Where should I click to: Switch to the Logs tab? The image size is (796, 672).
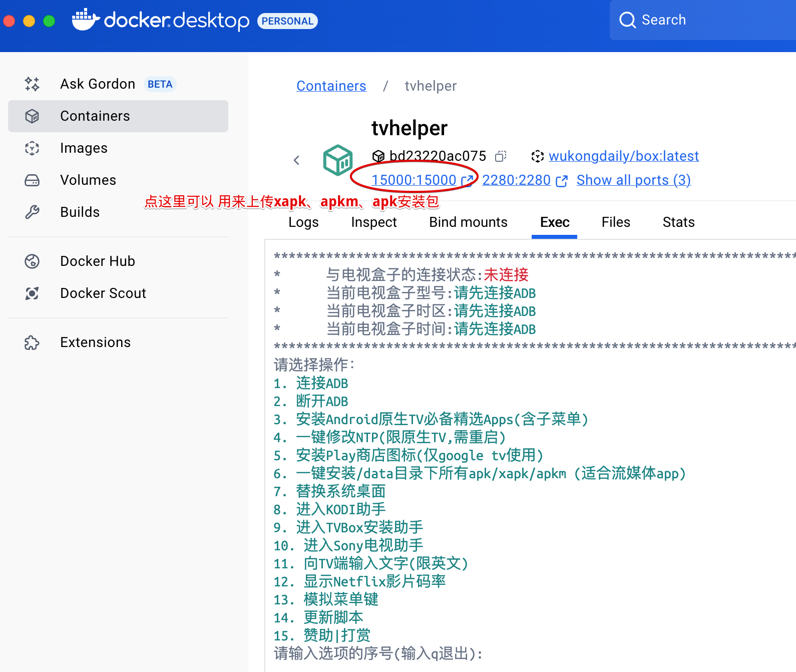coord(303,222)
